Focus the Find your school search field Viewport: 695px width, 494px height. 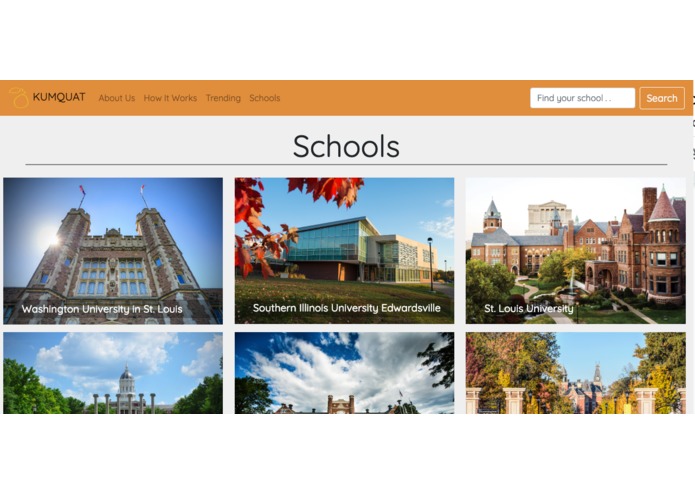pos(582,98)
